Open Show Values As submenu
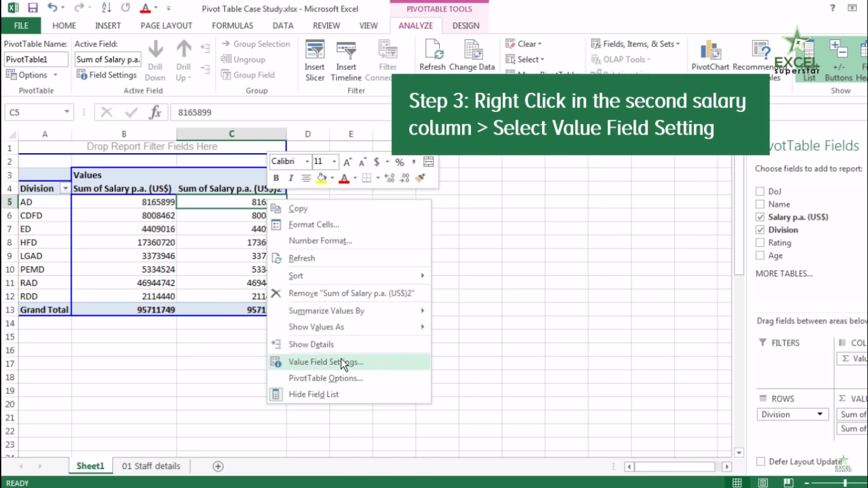The image size is (868, 488). click(x=349, y=327)
